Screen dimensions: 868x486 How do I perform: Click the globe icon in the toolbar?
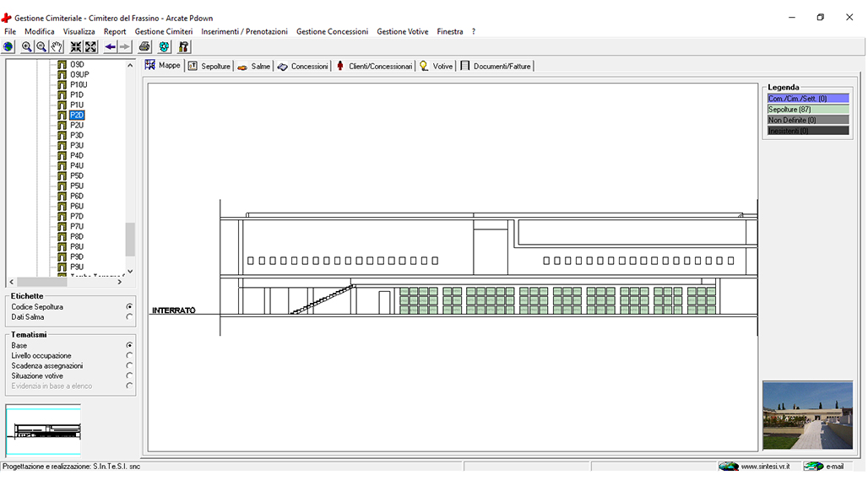8,47
